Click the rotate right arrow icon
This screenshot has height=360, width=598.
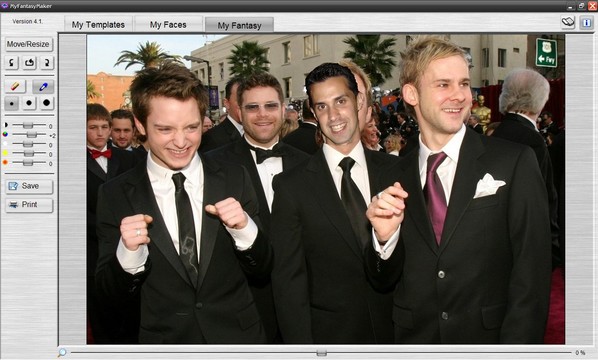click(x=47, y=63)
